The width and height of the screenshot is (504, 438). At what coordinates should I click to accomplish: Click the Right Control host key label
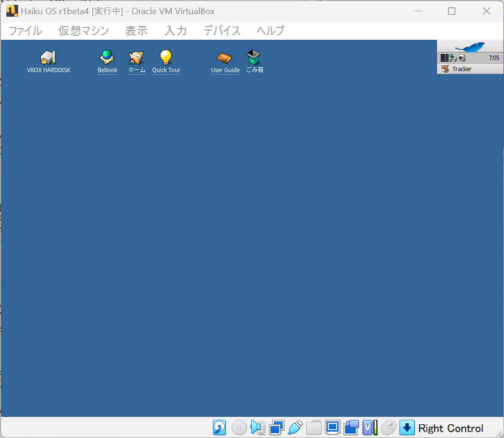[x=451, y=428]
